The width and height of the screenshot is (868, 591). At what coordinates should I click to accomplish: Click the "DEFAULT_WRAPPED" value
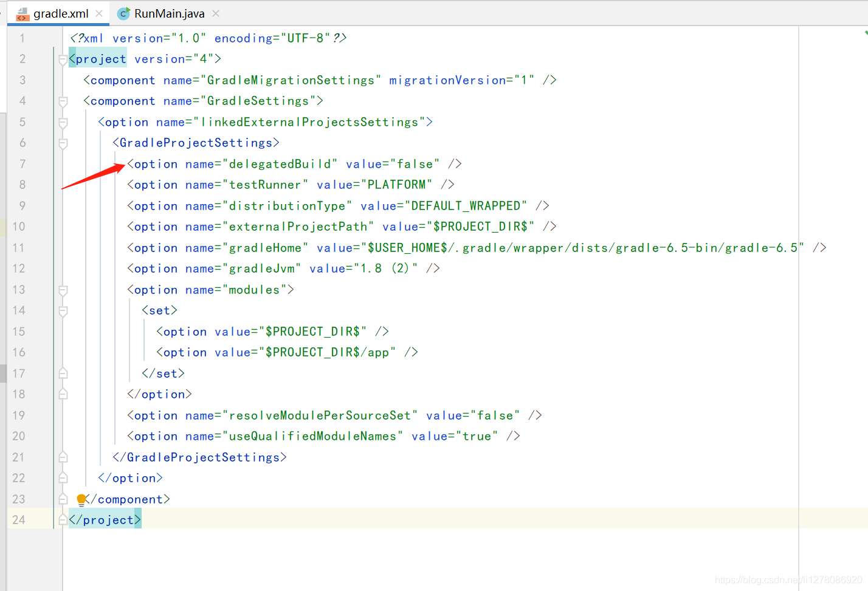pos(466,206)
